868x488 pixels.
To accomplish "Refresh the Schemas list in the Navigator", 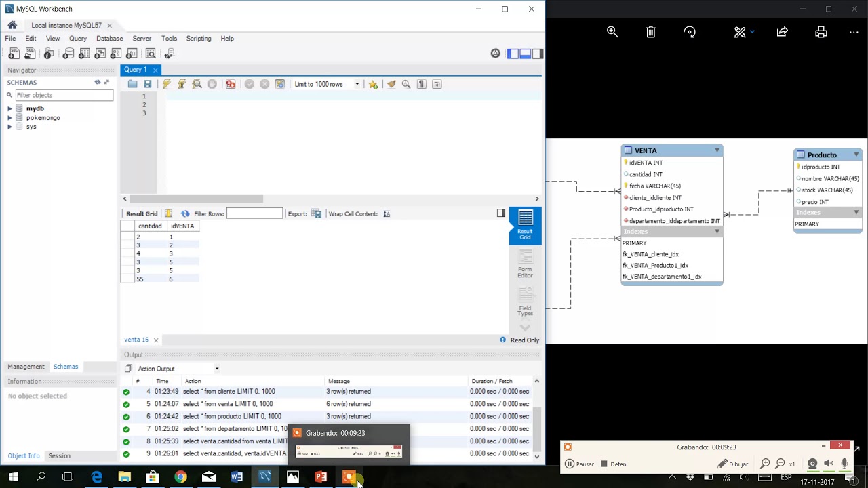I will click(98, 82).
